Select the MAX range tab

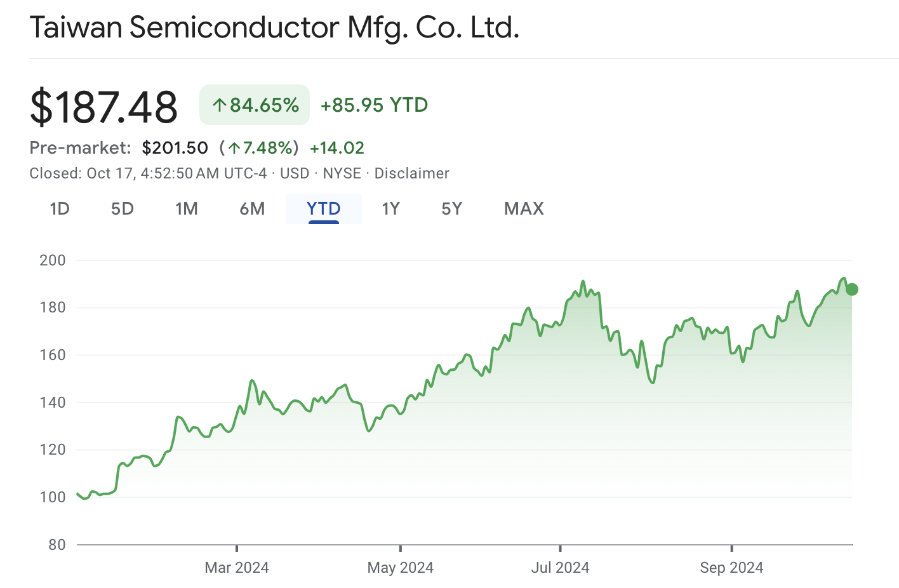tap(524, 209)
